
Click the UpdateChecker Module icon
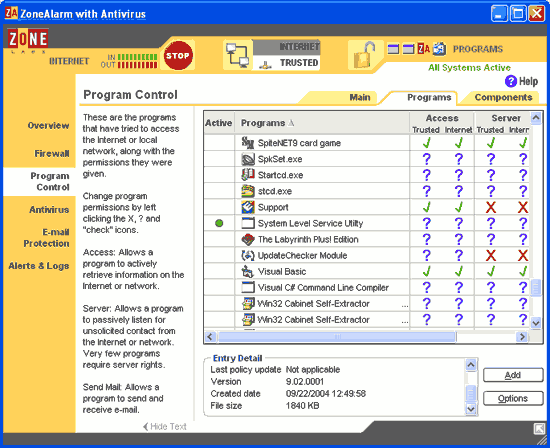[248, 255]
